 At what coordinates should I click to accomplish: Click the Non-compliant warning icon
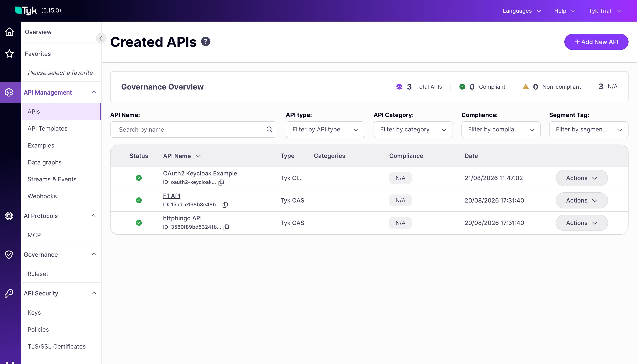coord(526,87)
